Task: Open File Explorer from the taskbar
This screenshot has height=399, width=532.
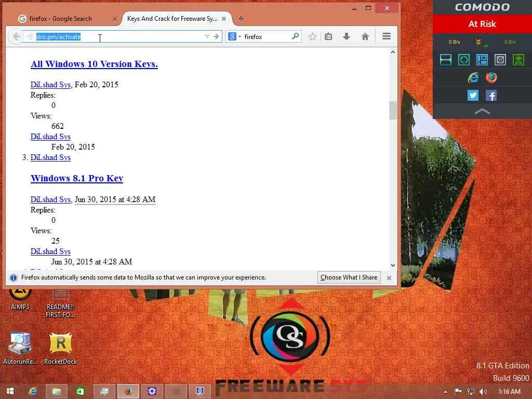Action: pos(57,391)
